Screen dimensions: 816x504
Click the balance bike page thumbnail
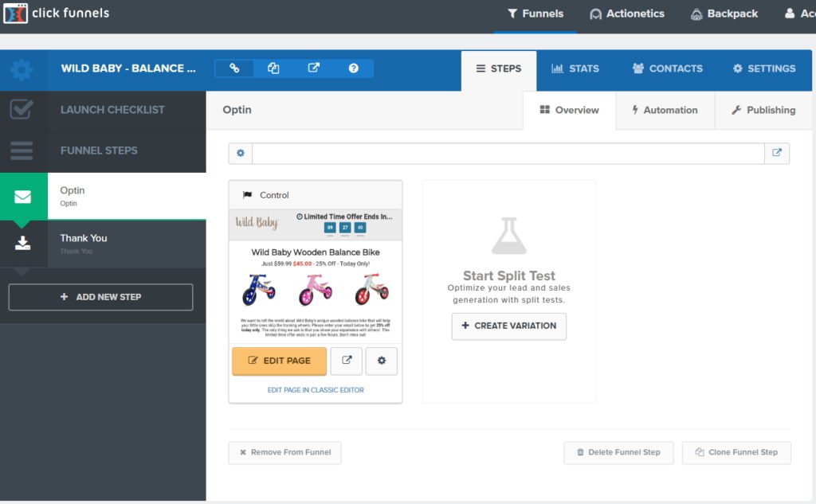pyautogui.click(x=316, y=276)
